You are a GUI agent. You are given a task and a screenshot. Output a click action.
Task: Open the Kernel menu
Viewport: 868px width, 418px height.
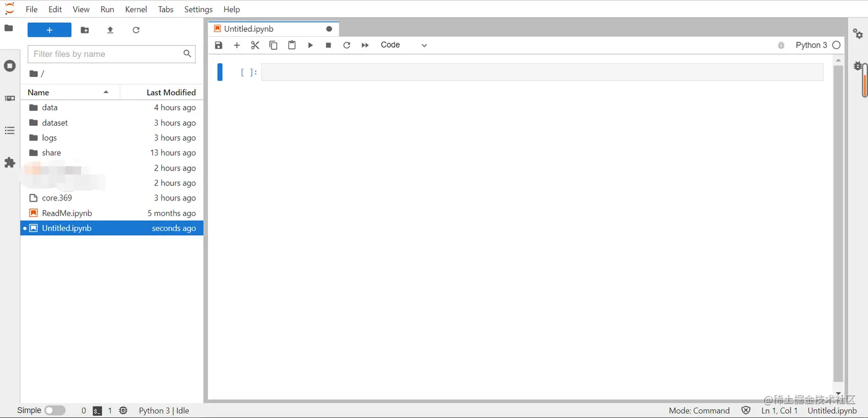136,9
